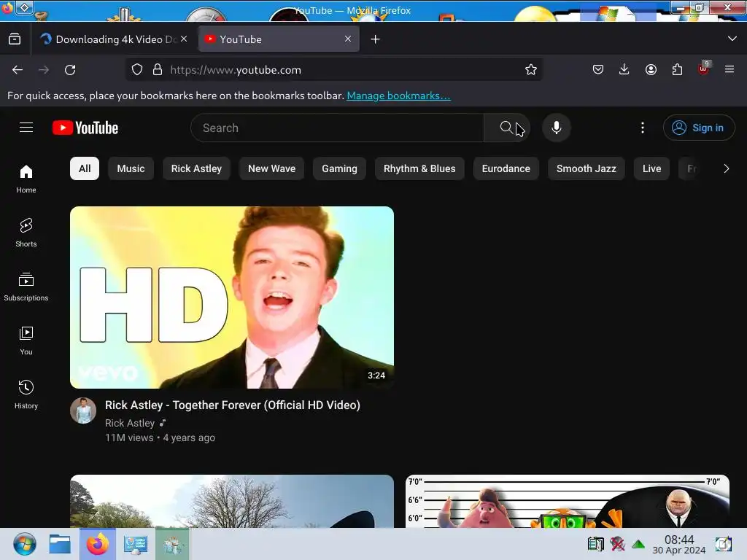Screen dimensions: 747x560
Task: Close the Downloading 4k Video tab
Action: pyautogui.click(x=184, y=39)
